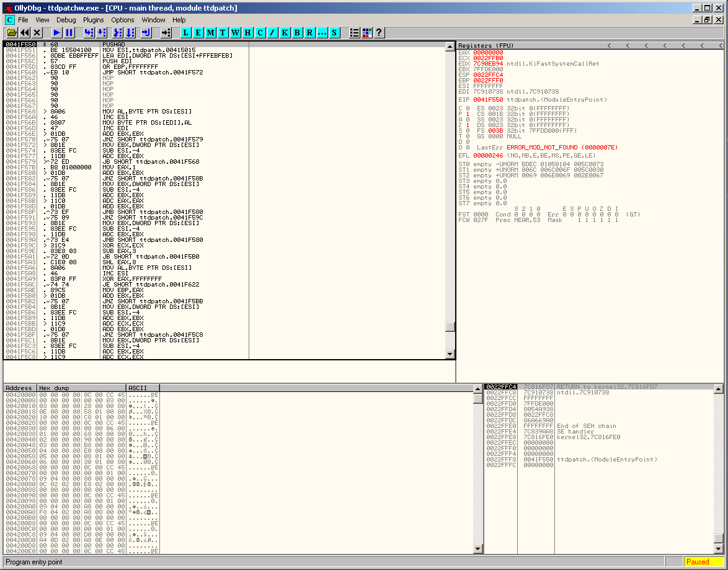
Task: Click the Address column header in dump
Action: point(20,388)
